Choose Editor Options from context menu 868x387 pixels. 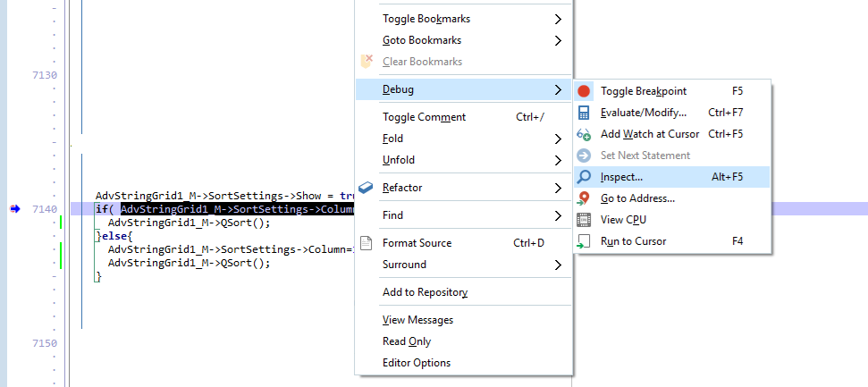[x=417, y=363]
